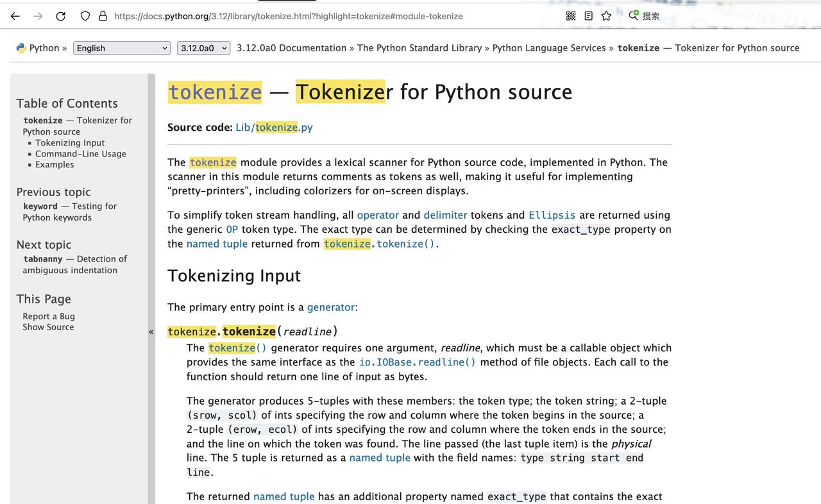Open the 3.12.0a0 version selector
The width and height of the screenshot is (821, 504).
point(203,47)
